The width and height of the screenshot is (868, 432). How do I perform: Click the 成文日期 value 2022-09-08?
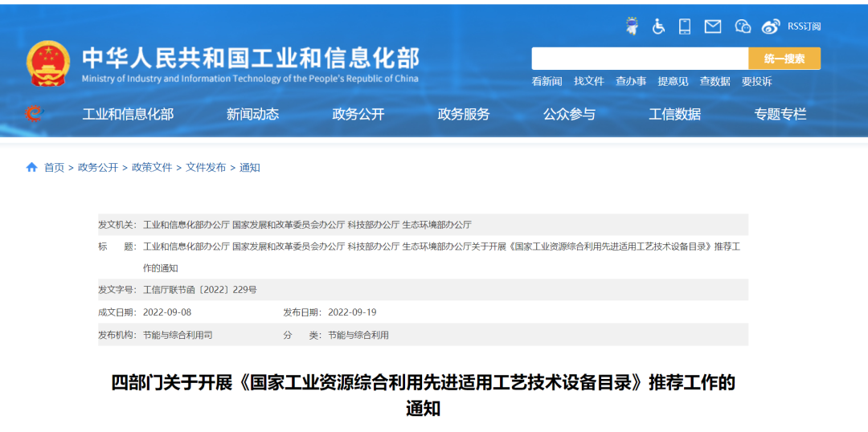point(167,312)
